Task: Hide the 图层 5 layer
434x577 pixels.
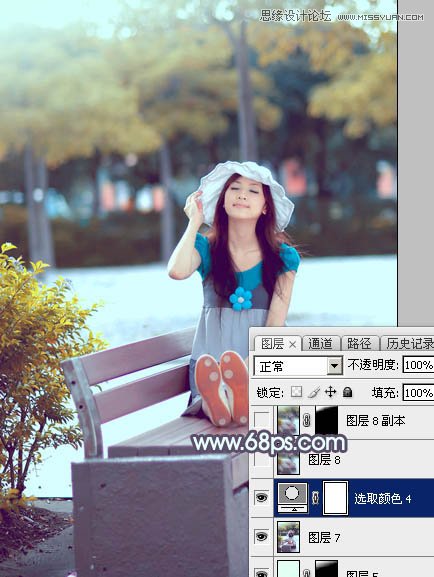Action: (262, 573)
